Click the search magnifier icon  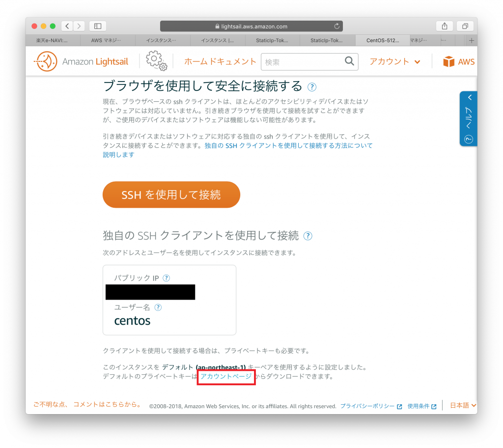(x=349, y=61)
